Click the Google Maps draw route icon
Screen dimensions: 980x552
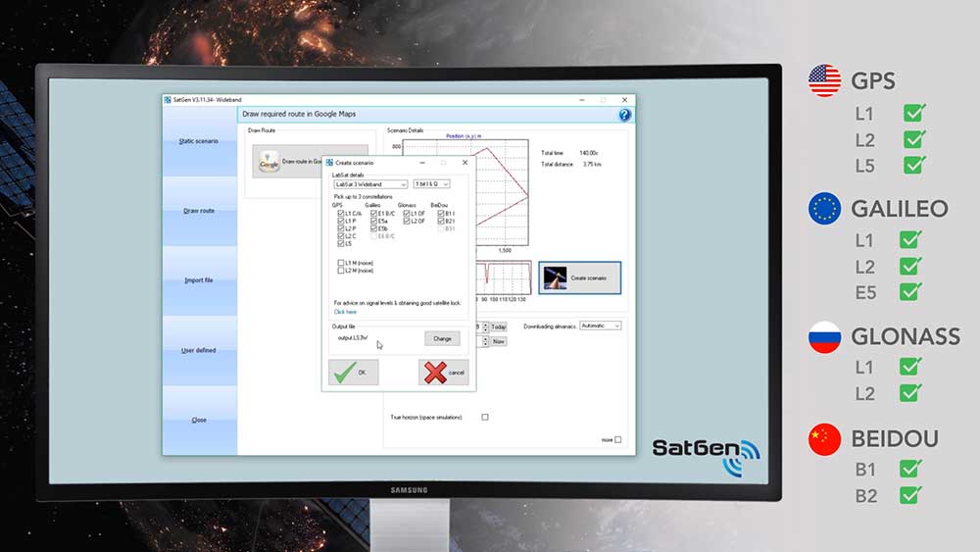click(268, 163)
